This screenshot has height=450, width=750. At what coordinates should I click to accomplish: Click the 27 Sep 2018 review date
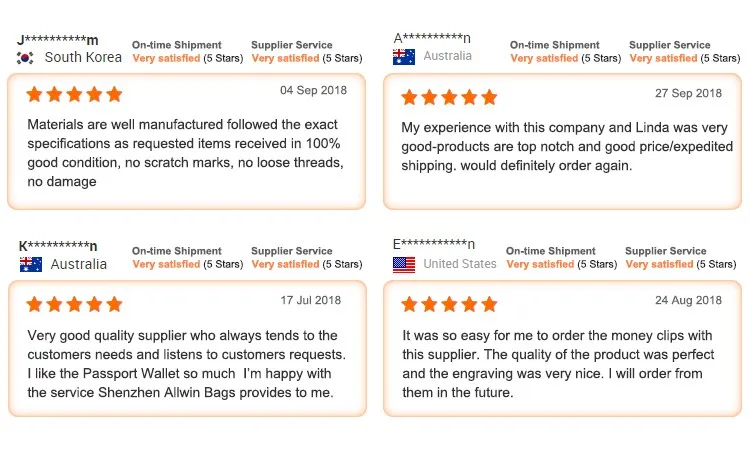tap(688, 93)
